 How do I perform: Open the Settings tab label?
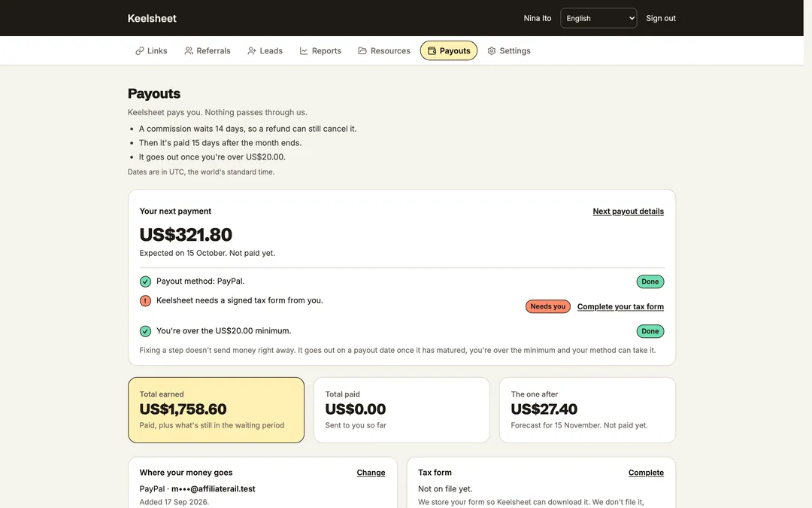pyautogui.click(x=515, y=51)
